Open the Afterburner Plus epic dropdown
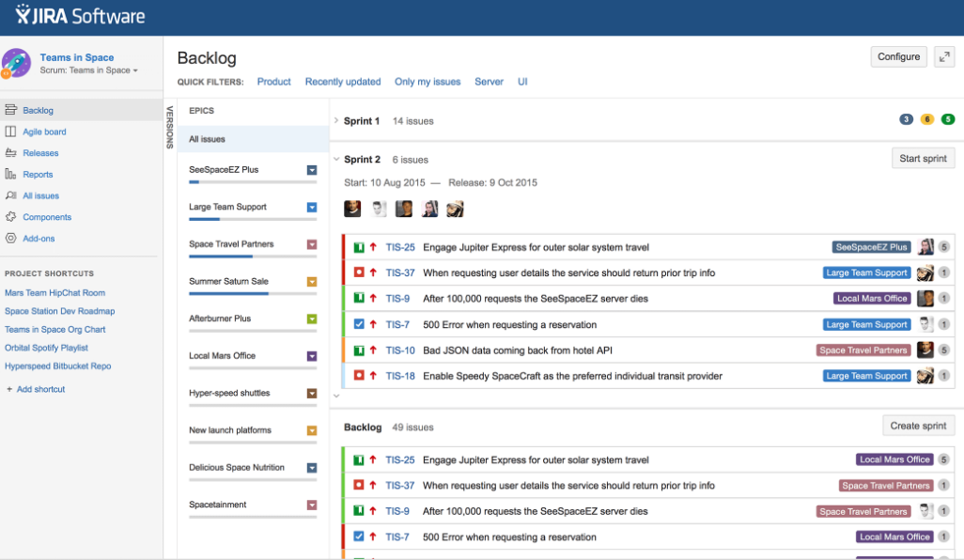 (312, 319)
